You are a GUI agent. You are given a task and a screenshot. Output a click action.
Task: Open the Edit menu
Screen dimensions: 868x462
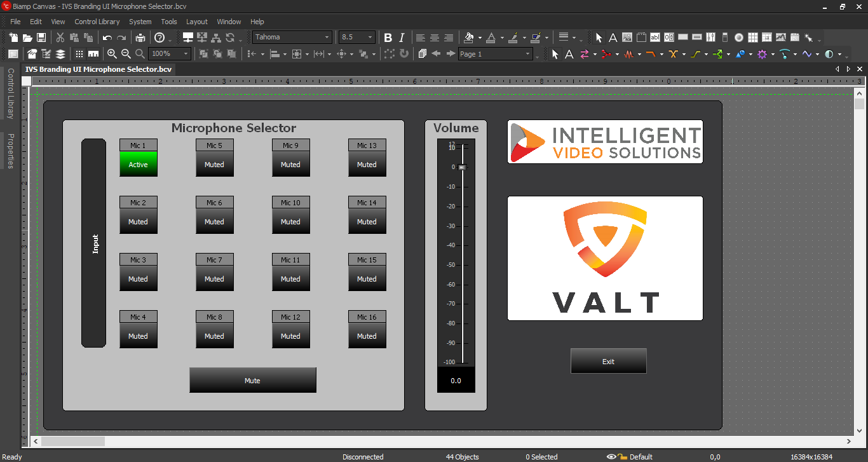[36, 22]
